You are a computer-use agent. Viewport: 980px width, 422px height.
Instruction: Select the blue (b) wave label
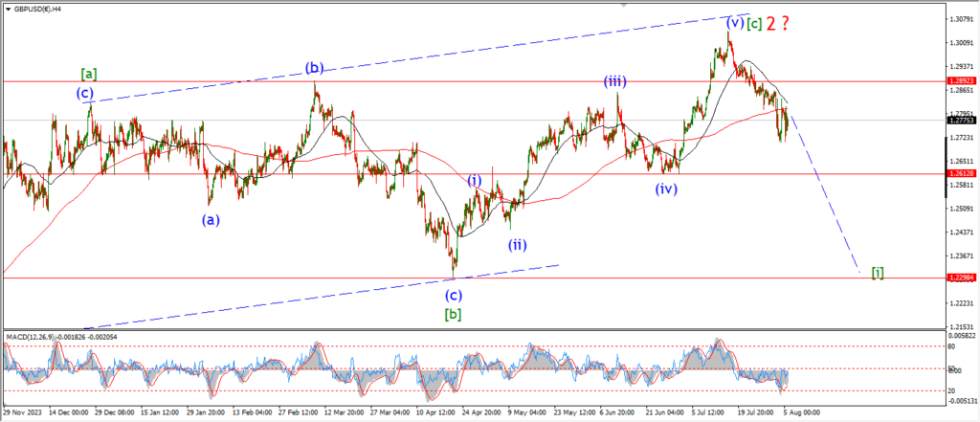314,68
